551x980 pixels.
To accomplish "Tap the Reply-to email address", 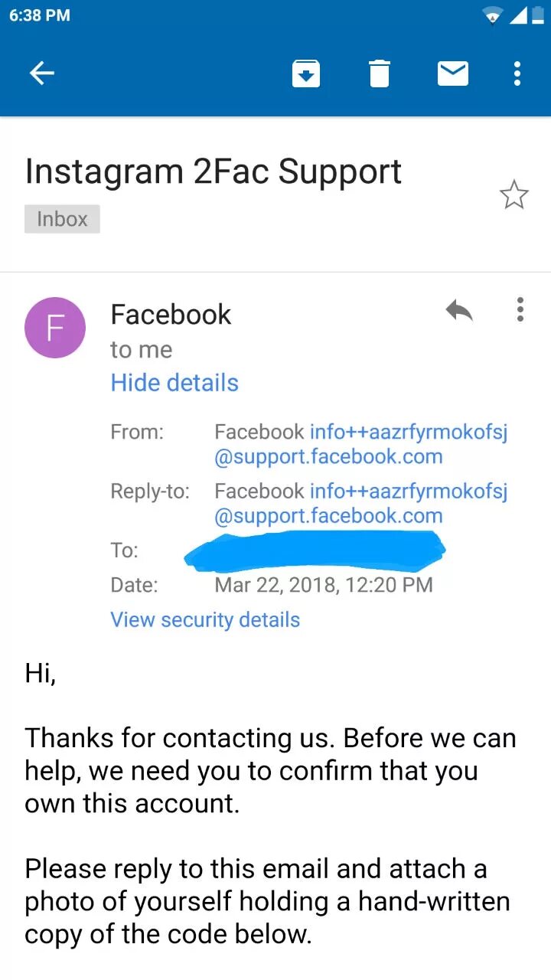I will click(360, 503).
